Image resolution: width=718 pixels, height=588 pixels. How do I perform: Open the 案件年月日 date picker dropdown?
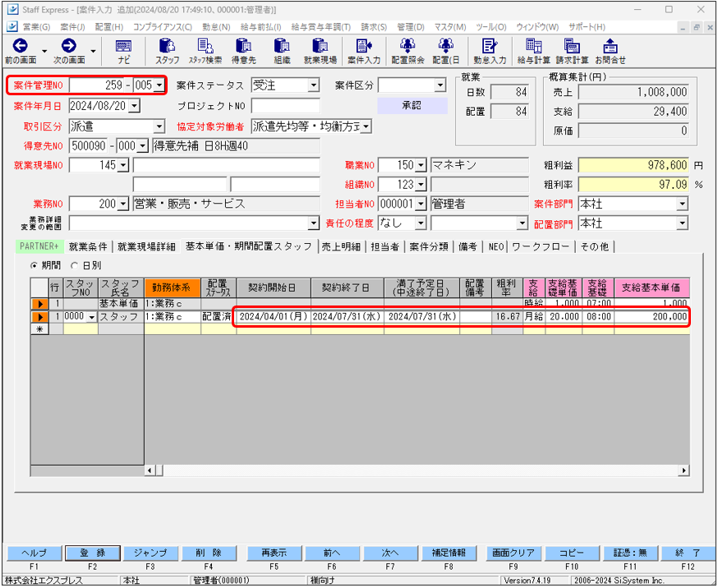tap(134, 106)
